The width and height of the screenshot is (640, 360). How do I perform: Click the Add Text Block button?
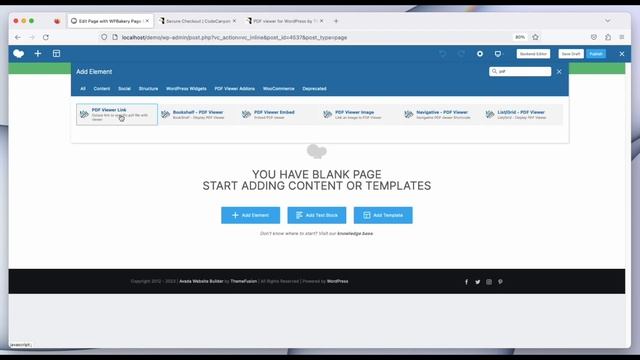[x=317, y=215]
